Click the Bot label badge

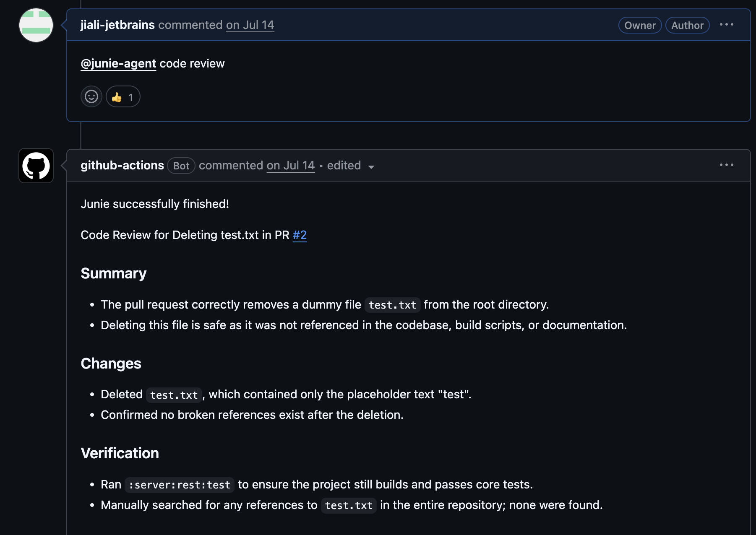click(181, 166)
